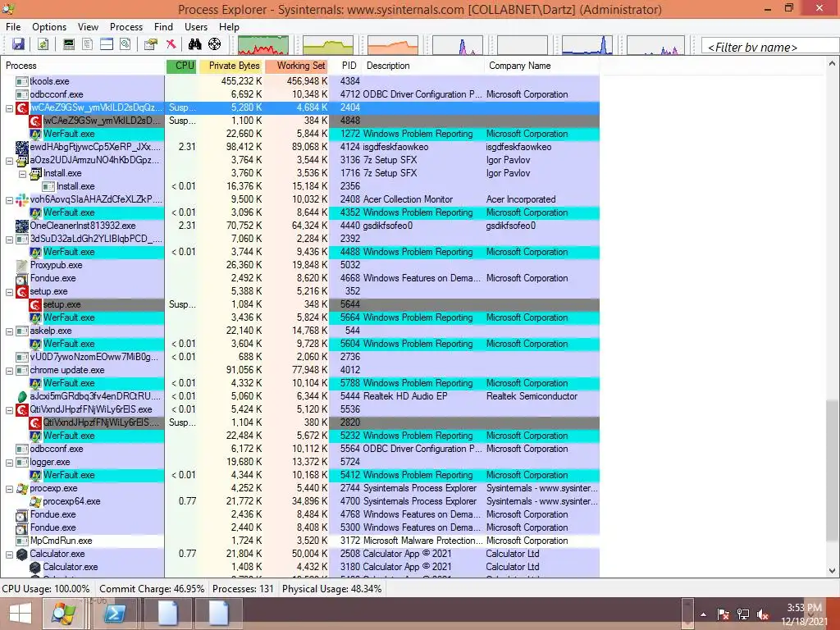Click the Filter by name input field

click(x=769, y=46)
